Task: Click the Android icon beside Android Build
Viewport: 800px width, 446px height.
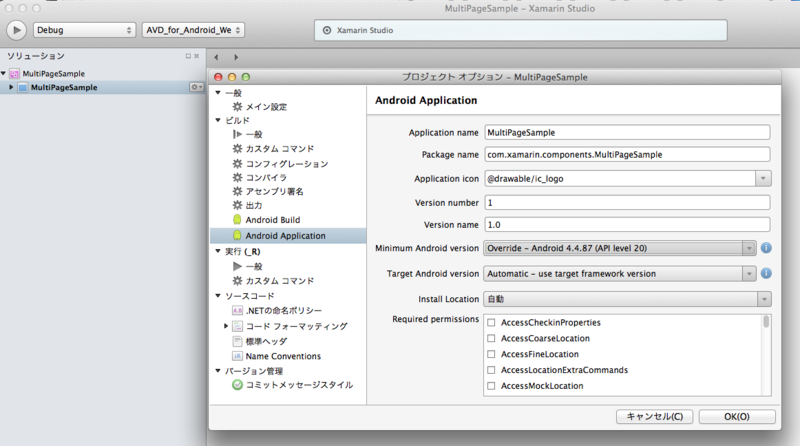Action: click(237, 220)
